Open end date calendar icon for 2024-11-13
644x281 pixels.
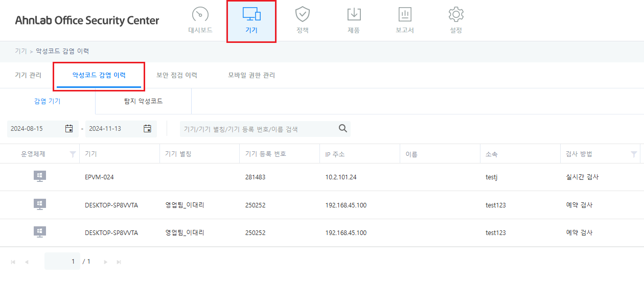[x=147, y=129]
